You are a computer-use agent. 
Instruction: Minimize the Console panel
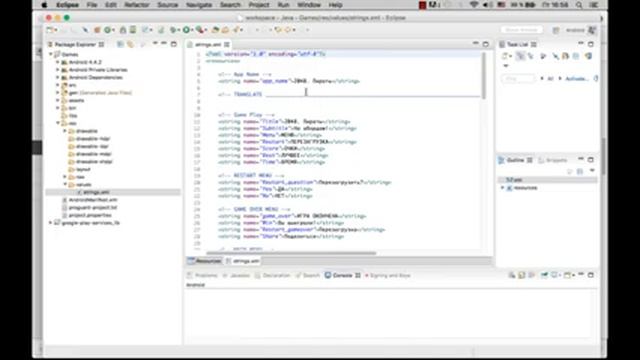581,275
